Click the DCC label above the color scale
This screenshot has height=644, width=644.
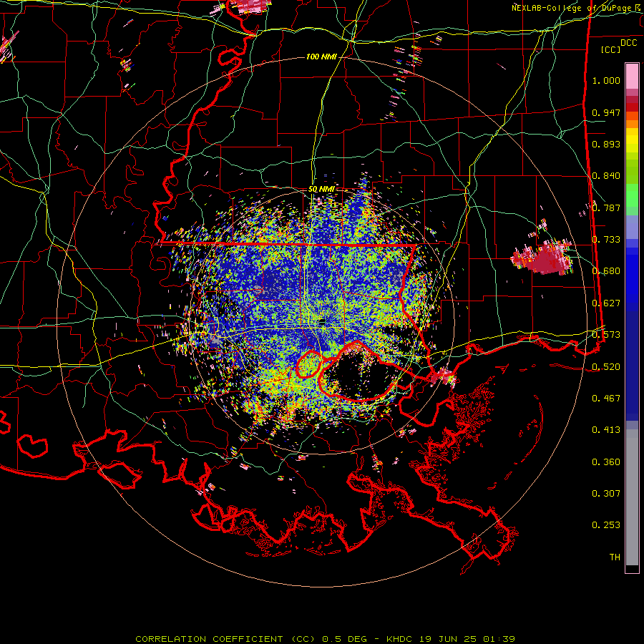click(x=628, y=43)
